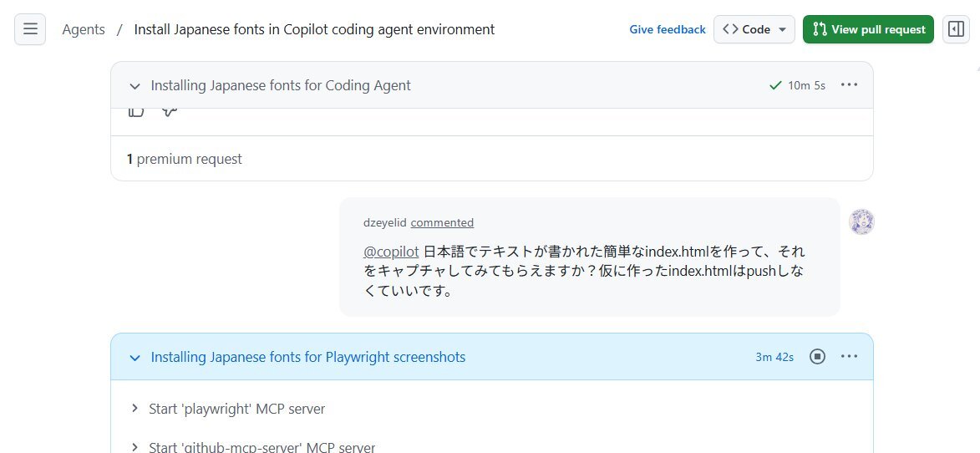Open more options for Coding Agent session
This screenshot has height=453, width=980.
849,84
